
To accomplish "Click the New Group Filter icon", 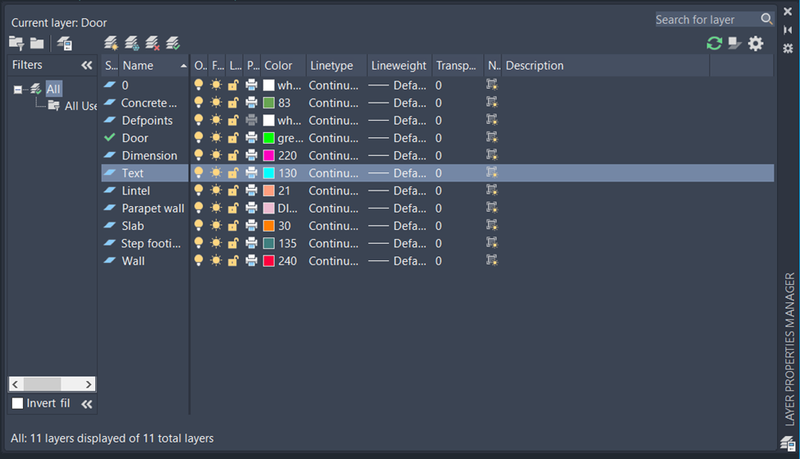I will coord(37,43).
